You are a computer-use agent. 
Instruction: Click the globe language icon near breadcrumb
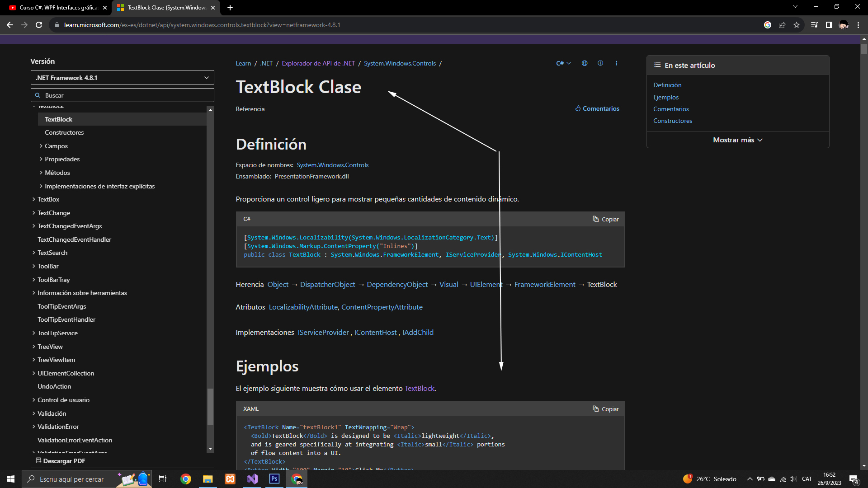pyautogui.click(x=585, y=63)
